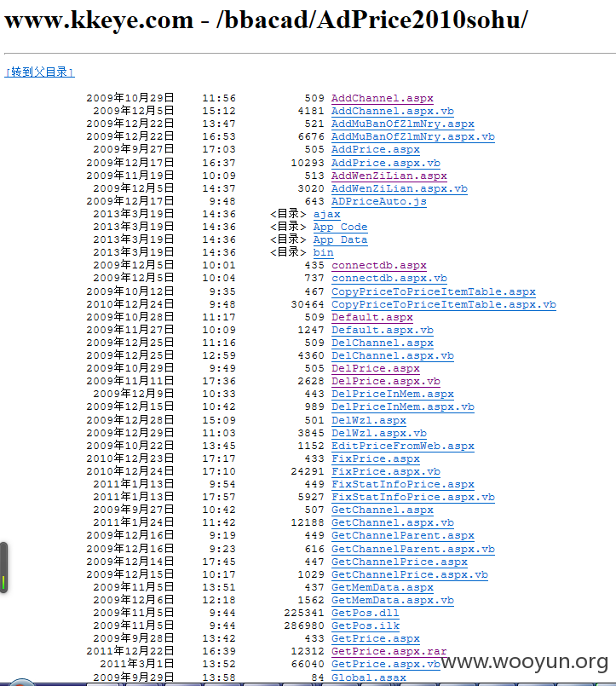Open FixPrice.aspx link
The height and width of the screenshot is (686, 616).
point(376,458)
